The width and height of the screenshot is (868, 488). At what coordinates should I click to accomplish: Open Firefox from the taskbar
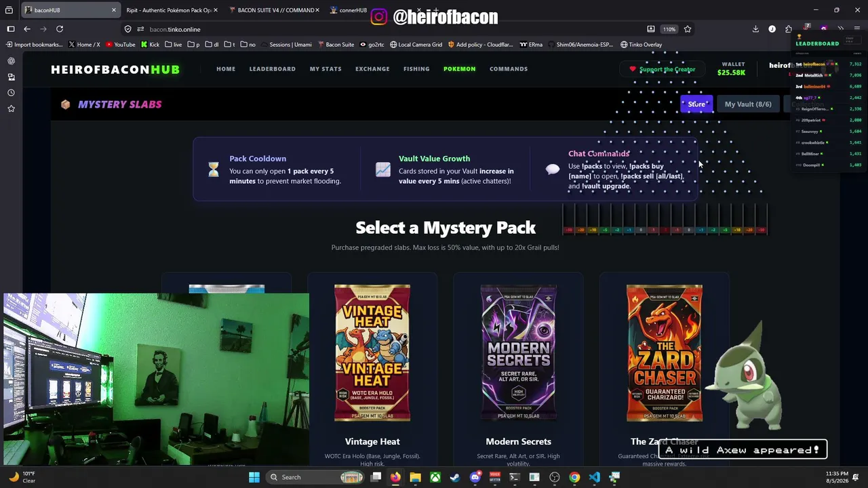click(395, 477)
